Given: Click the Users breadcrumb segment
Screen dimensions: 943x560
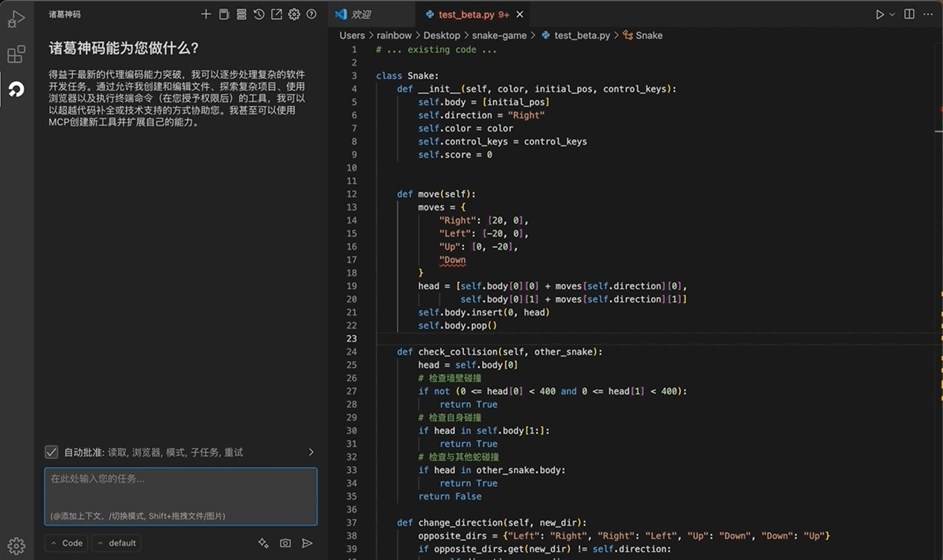Looking at the screenshot, I should (x=352, y=35).
